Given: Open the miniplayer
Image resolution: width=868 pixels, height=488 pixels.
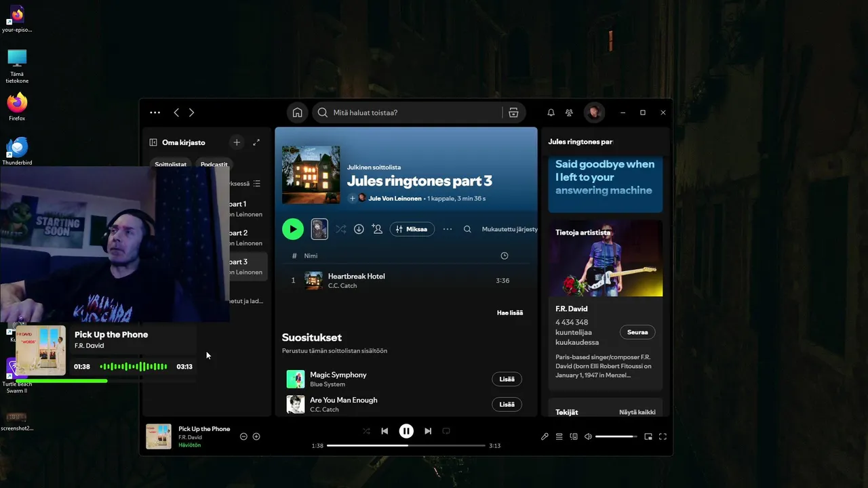Looking at the screenshot, I should 648,436.
